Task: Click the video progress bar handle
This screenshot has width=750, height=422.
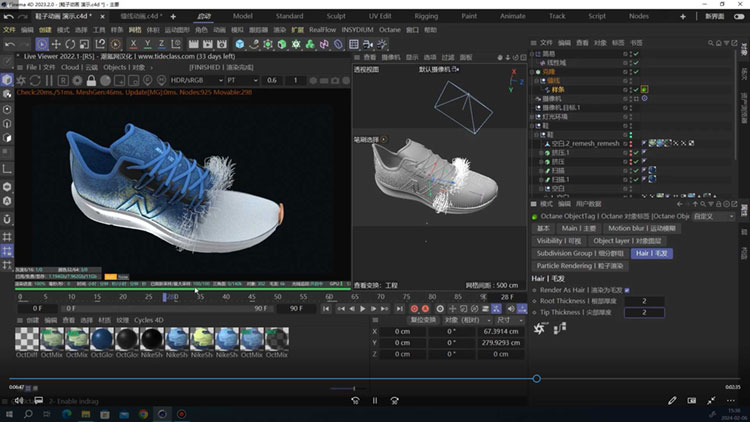Action: coord(537,379)
